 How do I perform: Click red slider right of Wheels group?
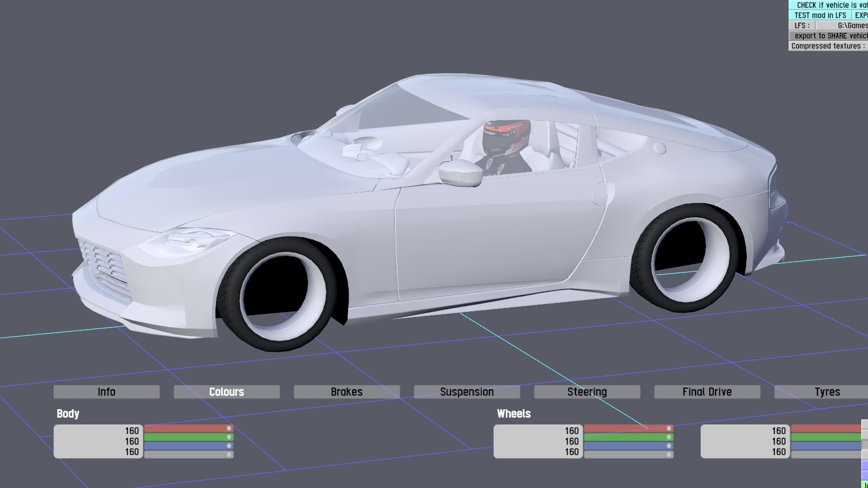[827, 428]
